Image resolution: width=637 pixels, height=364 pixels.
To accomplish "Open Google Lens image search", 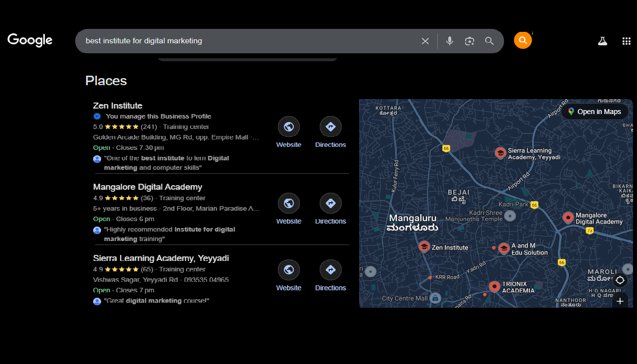I will pyautogui.click(x=469, y=41).
